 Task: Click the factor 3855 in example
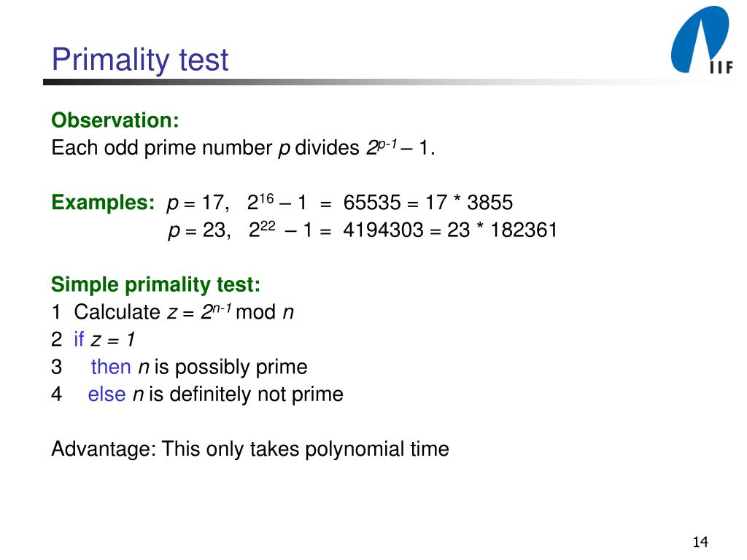coord(489,203)
